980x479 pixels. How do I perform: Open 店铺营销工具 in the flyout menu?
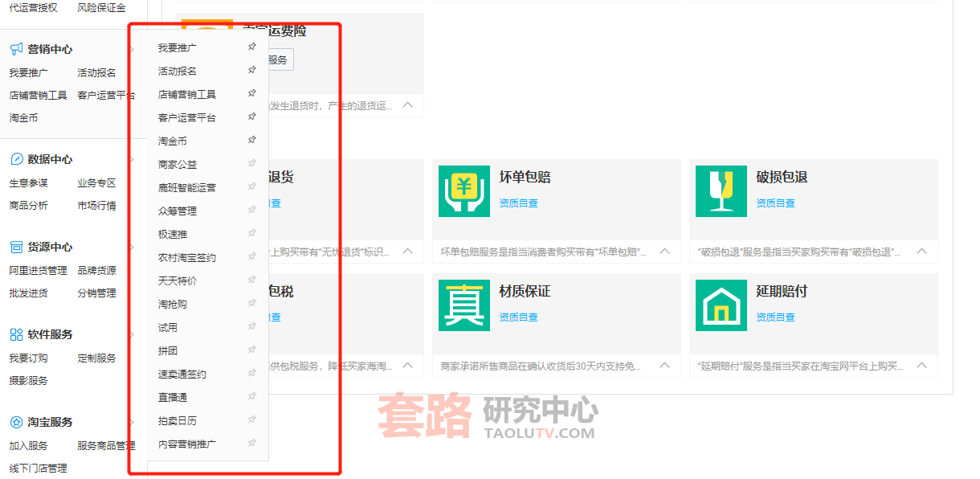[187, 95]
